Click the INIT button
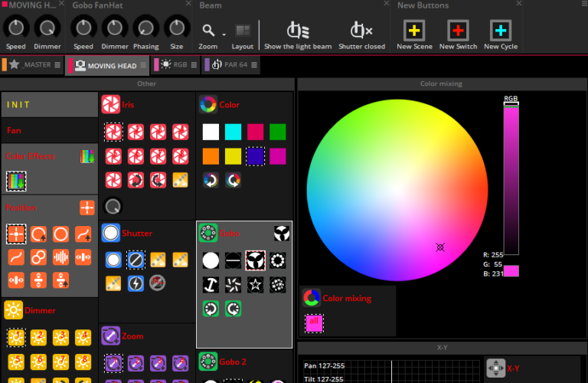This screenshot has width=588, height=383. coord(50,105)
